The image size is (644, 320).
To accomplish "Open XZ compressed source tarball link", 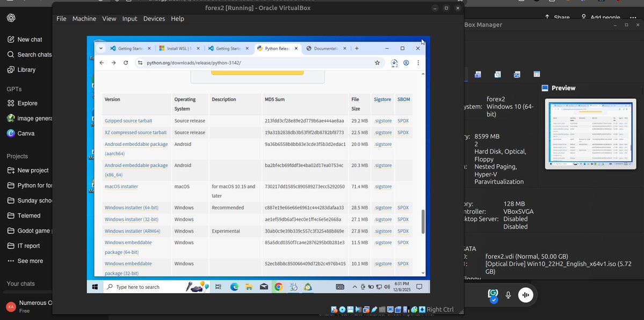I will click(x=135, y=132).
